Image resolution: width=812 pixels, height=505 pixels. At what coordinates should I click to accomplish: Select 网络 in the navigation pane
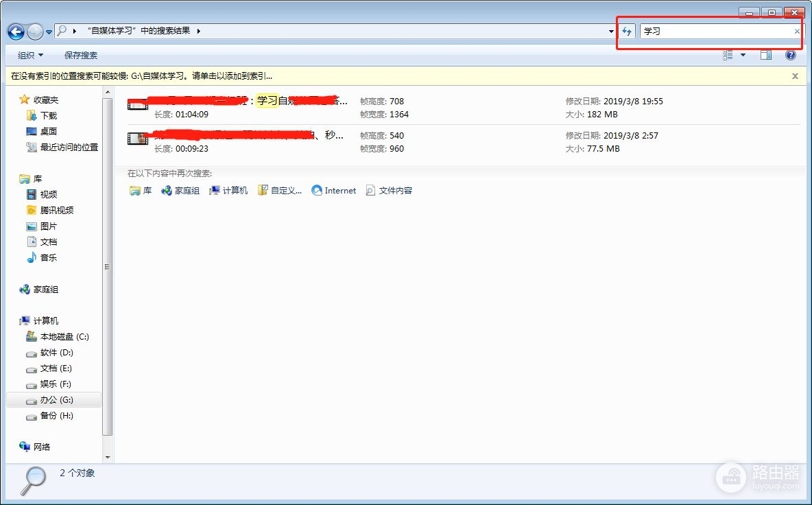tap(35, 447)
